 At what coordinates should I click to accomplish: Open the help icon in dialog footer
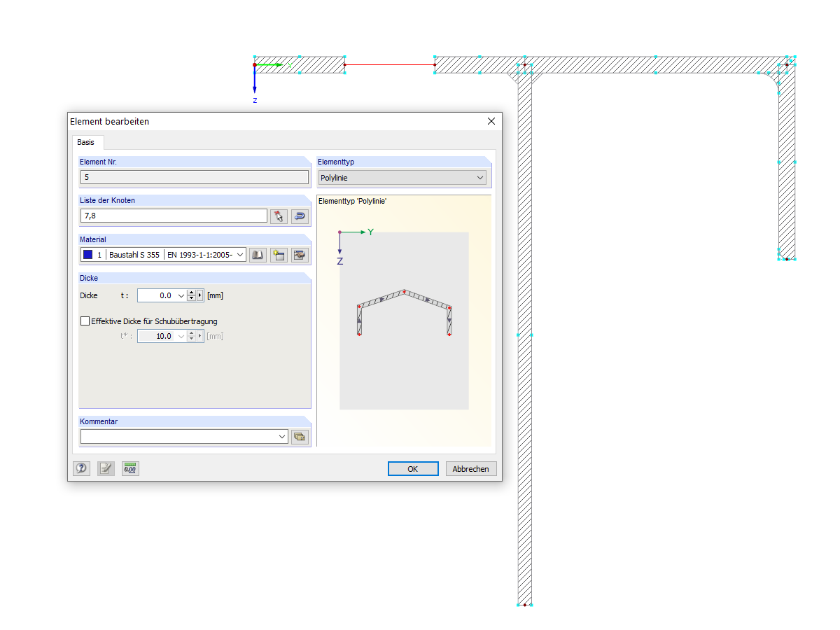pyautogui.click(x=82, y=469)
